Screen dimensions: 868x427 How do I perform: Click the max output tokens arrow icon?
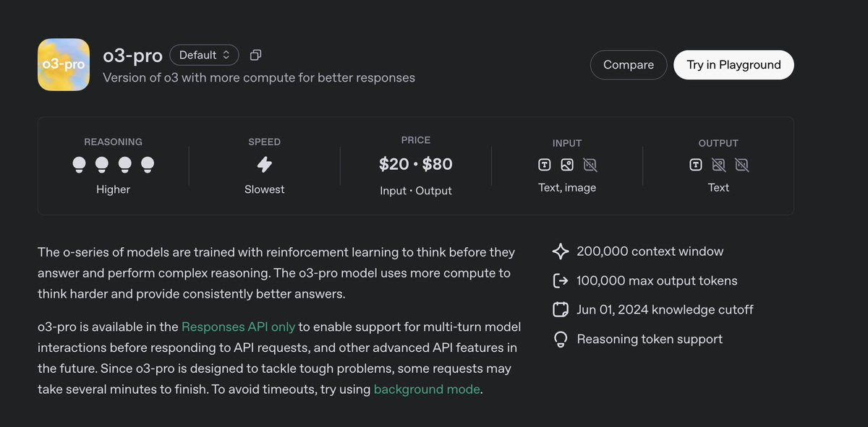tap(561, 280)
